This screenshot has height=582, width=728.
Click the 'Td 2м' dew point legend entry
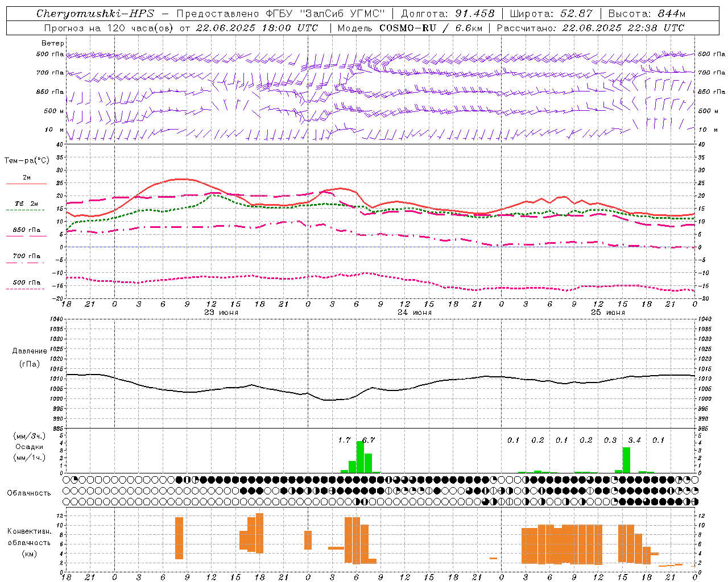pyautogui.click(x=26, y=203)
